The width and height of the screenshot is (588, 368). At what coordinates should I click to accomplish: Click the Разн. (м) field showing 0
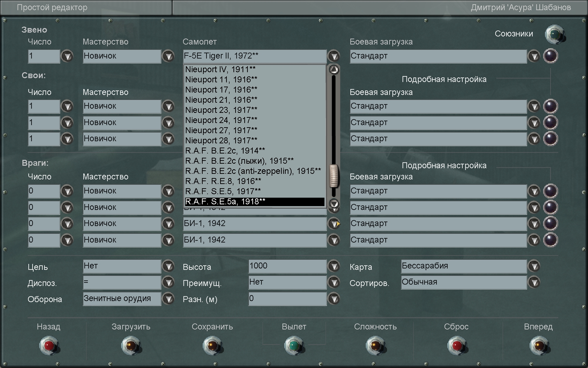pos(287,299)
